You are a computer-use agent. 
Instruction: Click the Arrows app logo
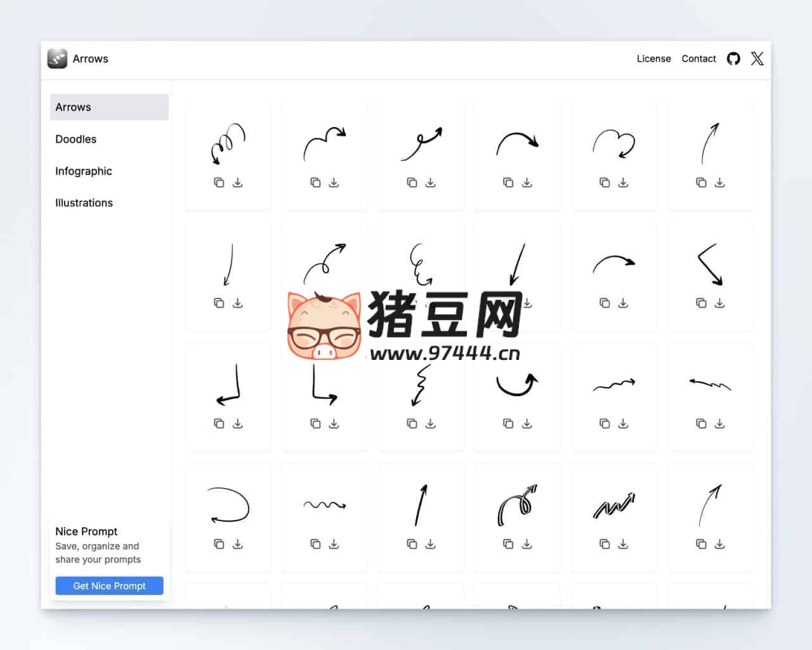pyautogui.click(x=57, y=58)
